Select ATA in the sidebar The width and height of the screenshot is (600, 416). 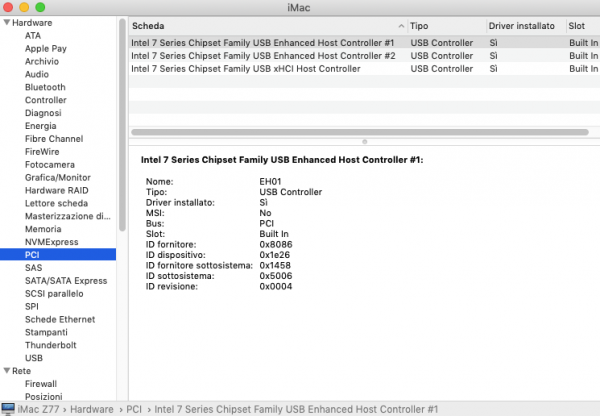click(33, 36)
